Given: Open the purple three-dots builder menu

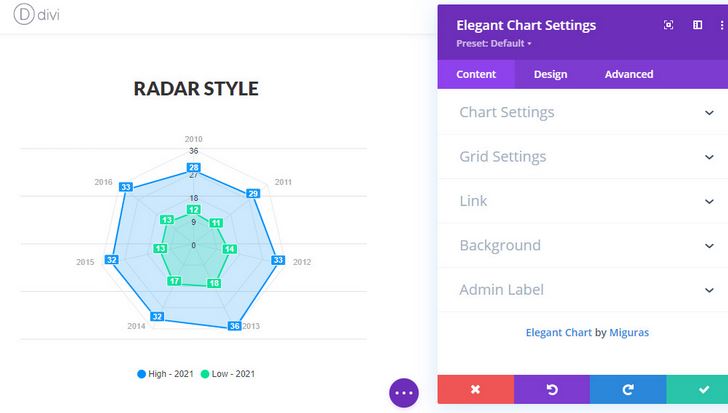Looking at the screenshot, I should click(404, 393).
